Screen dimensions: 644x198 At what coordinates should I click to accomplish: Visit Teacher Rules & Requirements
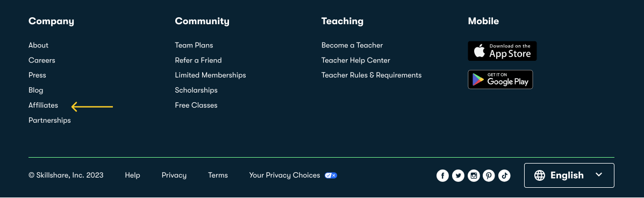(x=371, y=75)
